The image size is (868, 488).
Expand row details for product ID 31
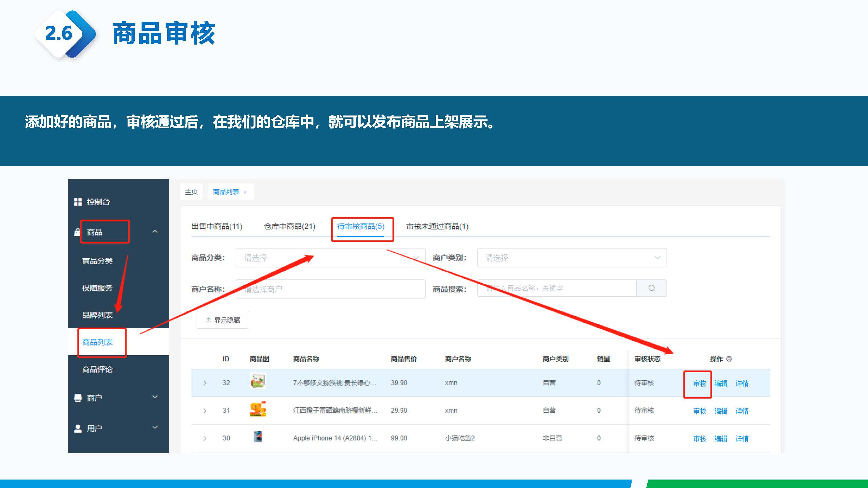204,411
